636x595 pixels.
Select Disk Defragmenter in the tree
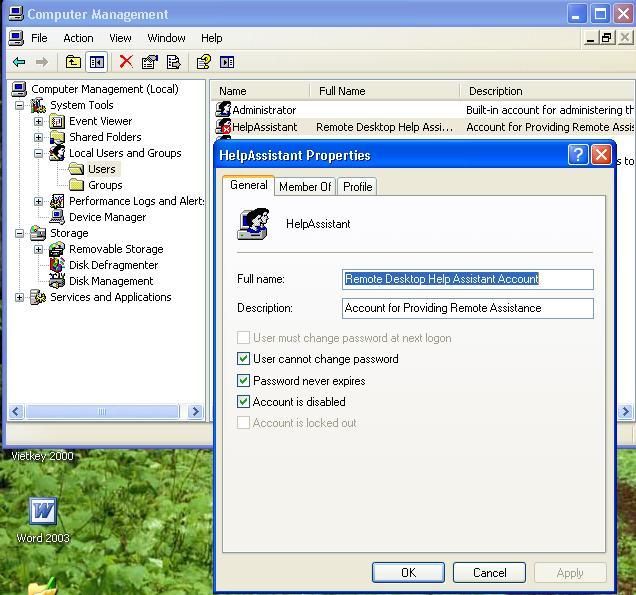click(113, 265)
